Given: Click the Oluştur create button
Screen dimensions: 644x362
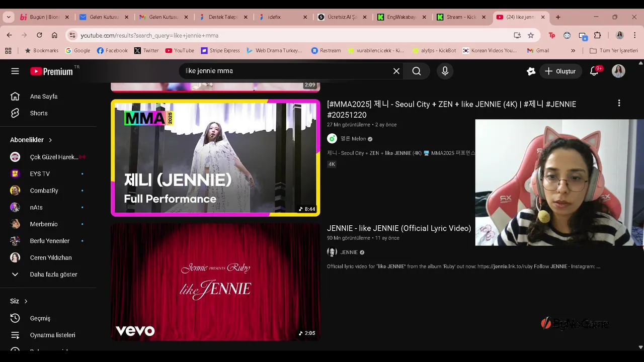Looking at the screenshot, I should (560, 71).
